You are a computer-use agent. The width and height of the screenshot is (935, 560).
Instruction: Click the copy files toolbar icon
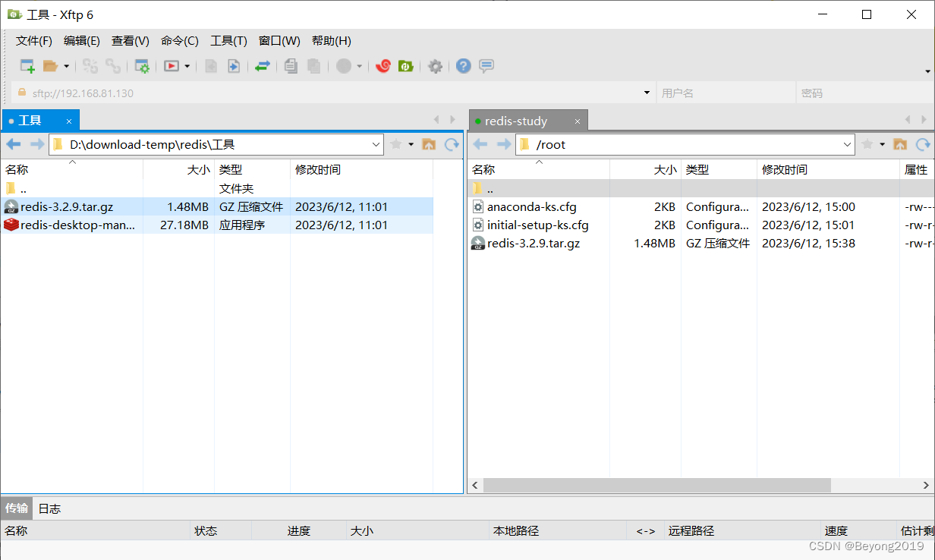291,66
